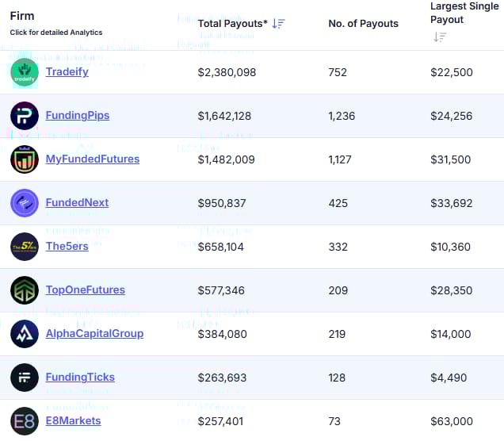Select the $263,693 total payouts cell
The image size is (504, 441).
click(x=222, y=378)
